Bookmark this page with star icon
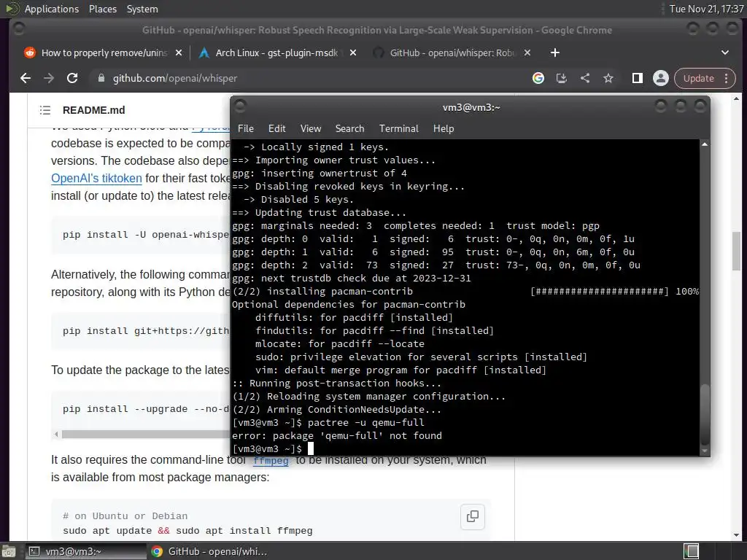This screenshot has width=747, height=560. click(608, 78)
